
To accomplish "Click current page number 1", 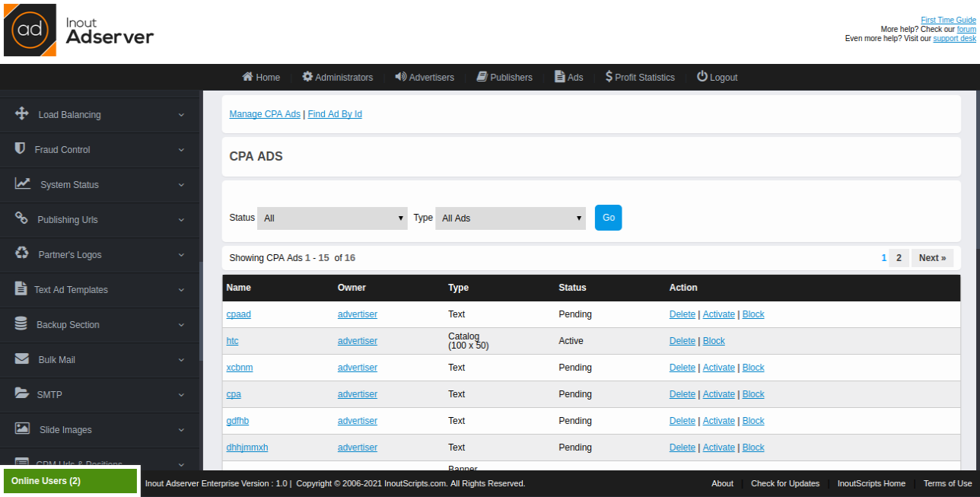I will pos(884,258).
